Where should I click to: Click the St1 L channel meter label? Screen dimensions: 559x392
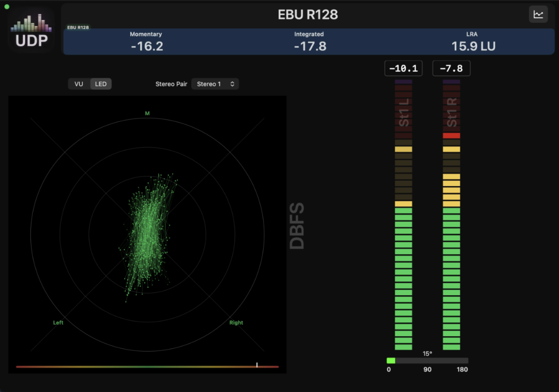coord(404,113)
